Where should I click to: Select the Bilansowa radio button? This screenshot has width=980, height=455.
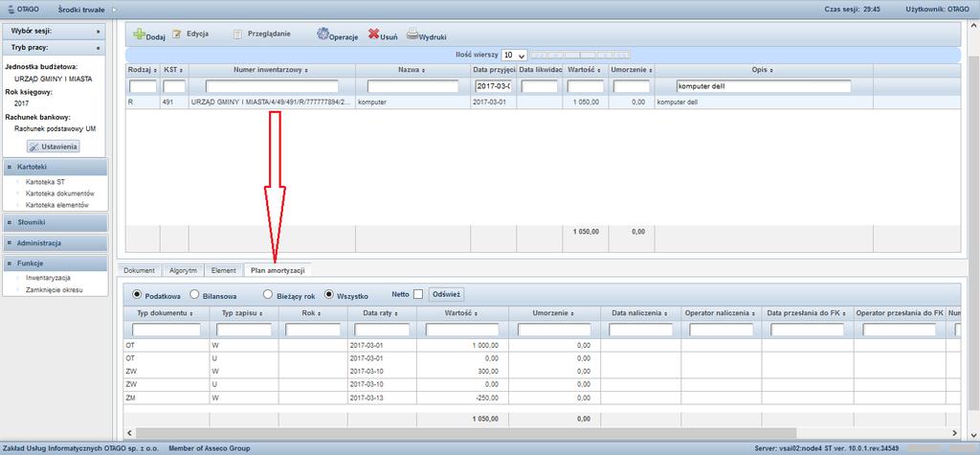pyautogui.click(x=194, y=294)
